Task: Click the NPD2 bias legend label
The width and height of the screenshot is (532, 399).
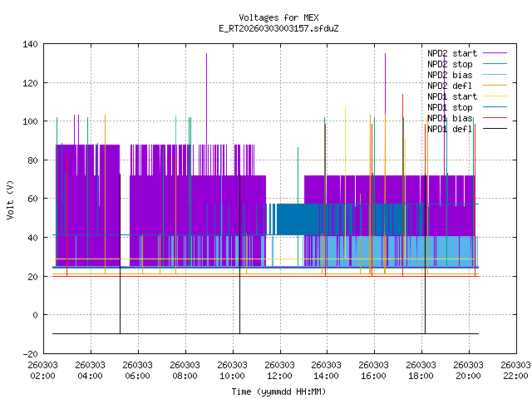Action: 450,75
